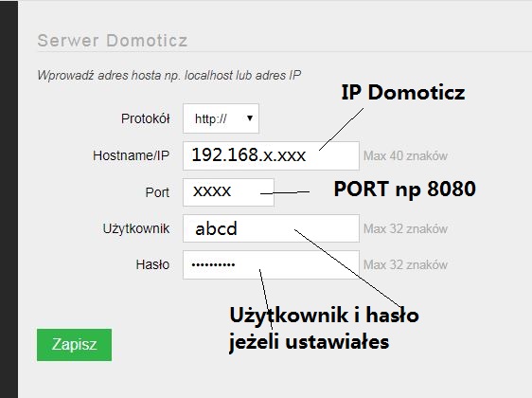Click Max 32 znaków beside Użytkownik

coord(405,229)
